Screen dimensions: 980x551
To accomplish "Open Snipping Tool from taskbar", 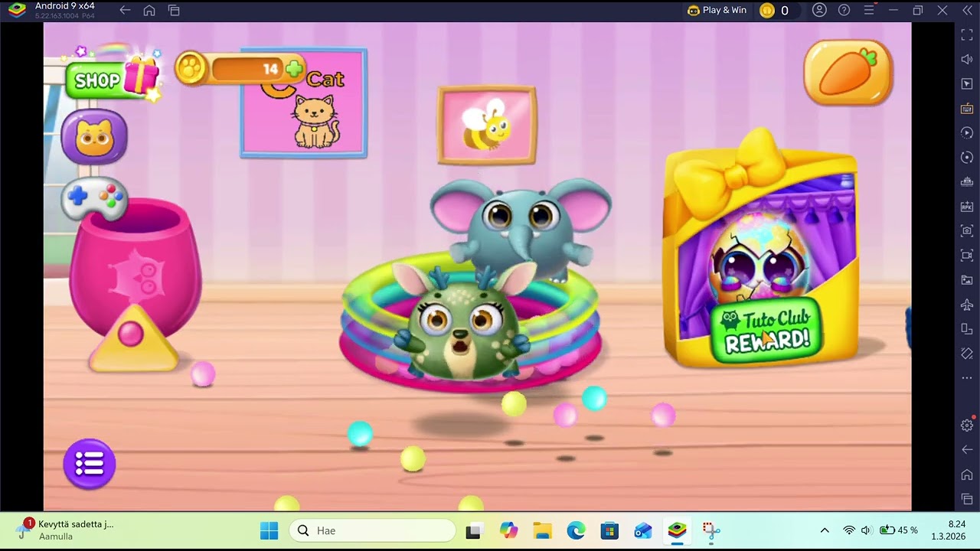I will [711, 530].
